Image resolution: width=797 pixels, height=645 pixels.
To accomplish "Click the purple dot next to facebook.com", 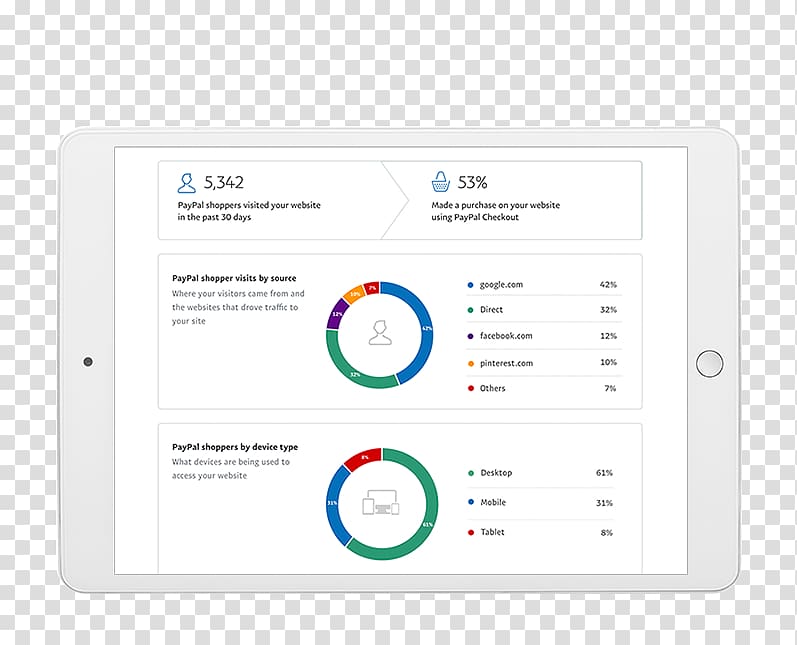I will coord(470,336).
